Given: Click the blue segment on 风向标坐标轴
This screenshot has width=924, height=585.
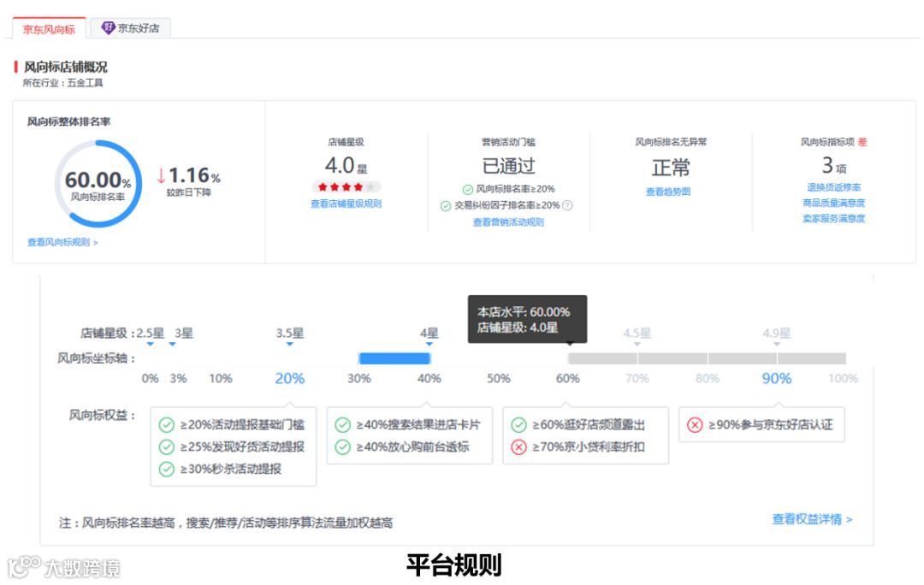Looking at the screenshot, I should click(x=394, y=358).
